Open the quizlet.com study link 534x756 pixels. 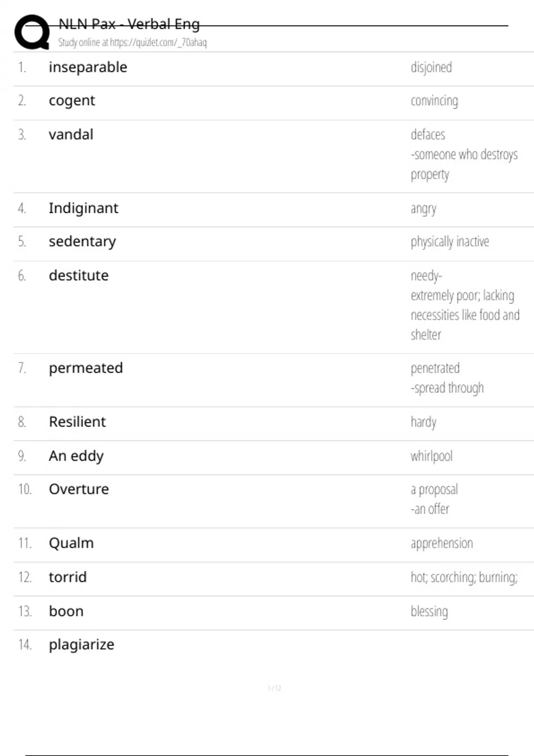pos(158,42)
